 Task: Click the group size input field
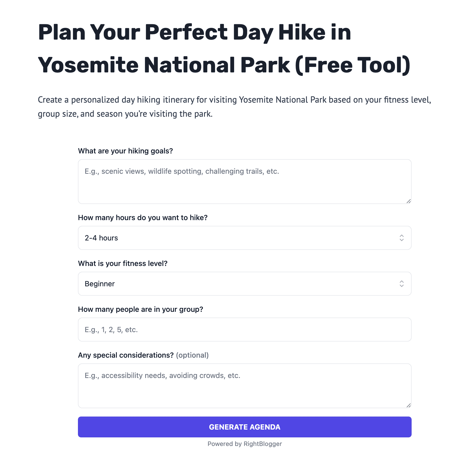click(245, 330)
